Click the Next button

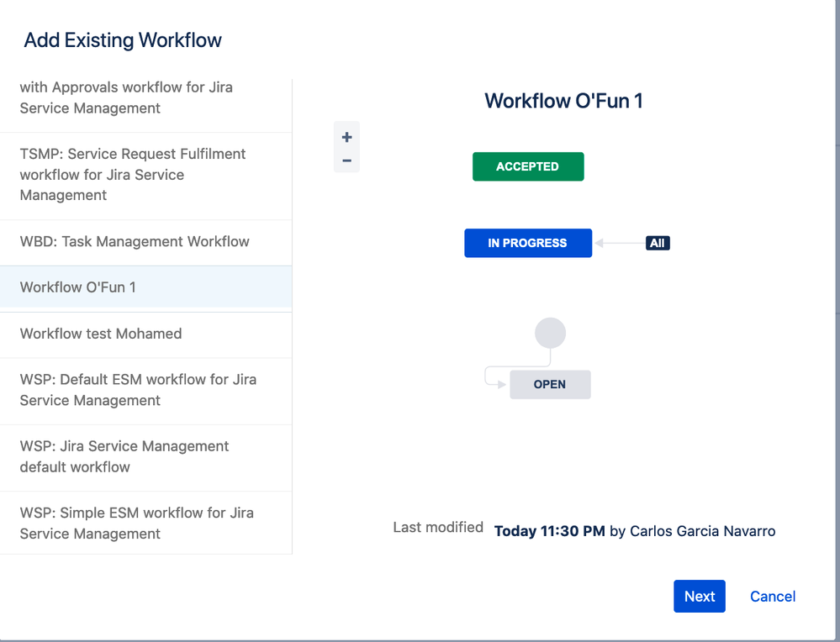[x=699, y=596]
